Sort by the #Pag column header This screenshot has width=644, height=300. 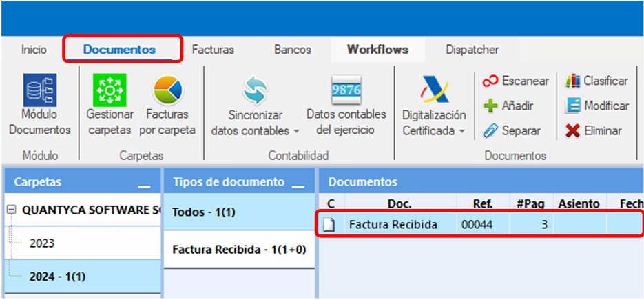tap(531, 203)
